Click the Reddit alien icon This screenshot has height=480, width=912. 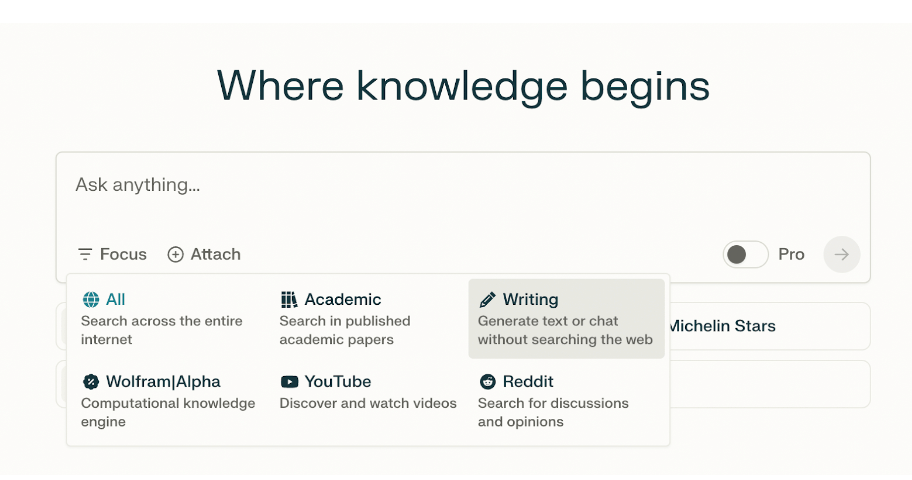tap(488, 381)
